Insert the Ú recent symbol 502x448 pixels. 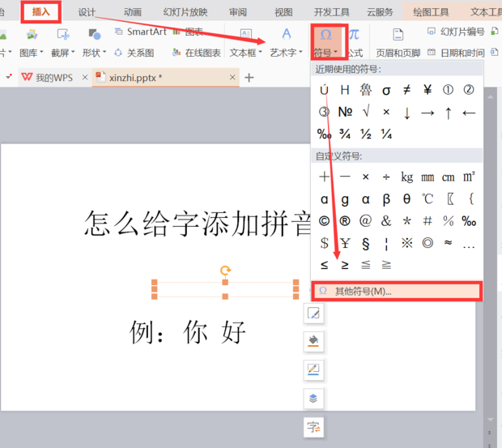pyautogui.click(x=324, y=90)
